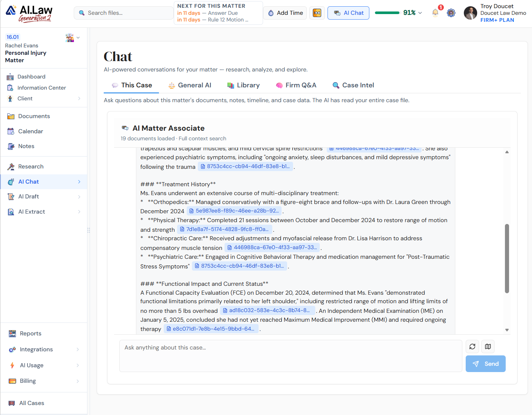Switch to the General AI tab

pos(190,85)
